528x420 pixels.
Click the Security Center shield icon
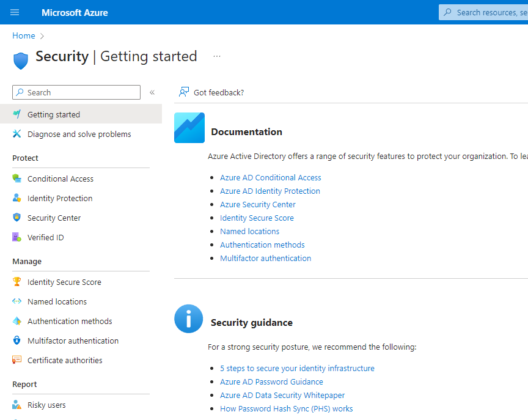pos(17,217)
